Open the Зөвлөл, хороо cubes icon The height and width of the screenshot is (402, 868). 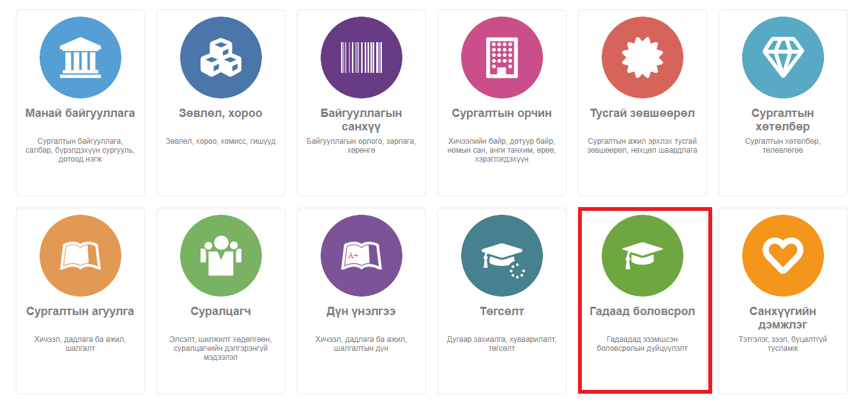220,58
